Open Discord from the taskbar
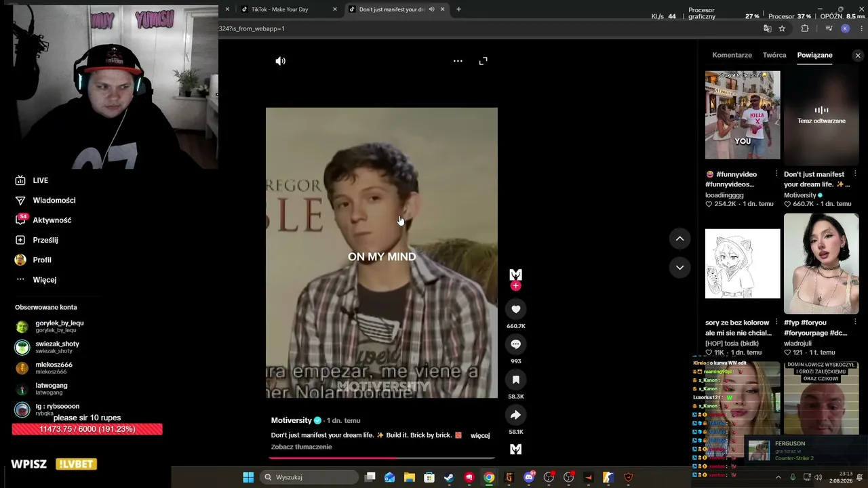The image size is (868, 488). tap(529, 477)
